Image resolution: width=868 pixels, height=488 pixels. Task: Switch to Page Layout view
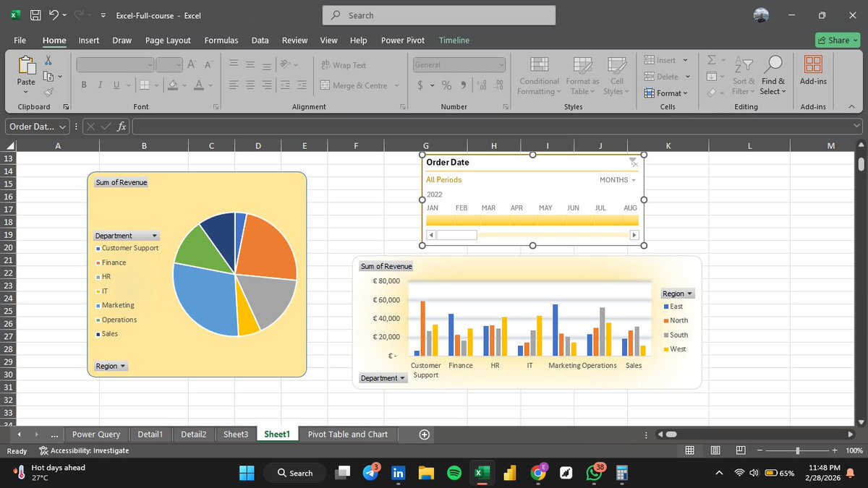pos(715,450)
